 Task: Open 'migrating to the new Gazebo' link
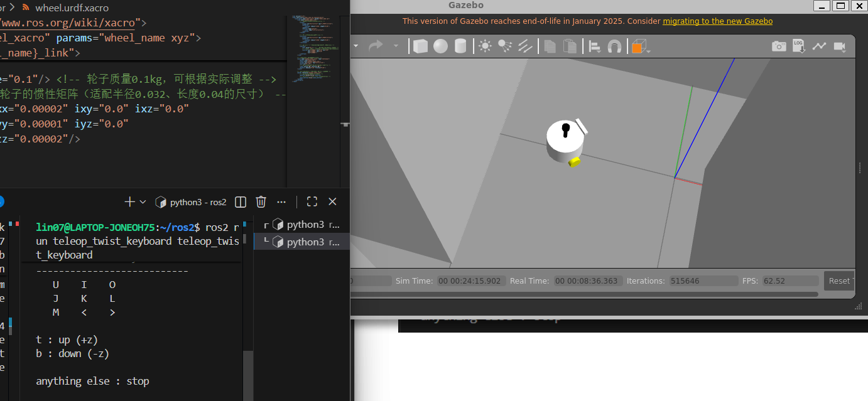[x=718, y=21]
